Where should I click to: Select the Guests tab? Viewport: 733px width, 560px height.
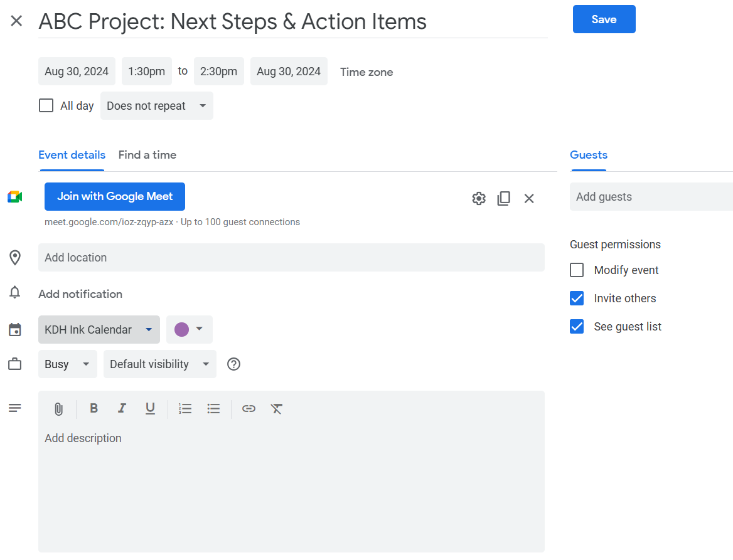tap(589, 155)
